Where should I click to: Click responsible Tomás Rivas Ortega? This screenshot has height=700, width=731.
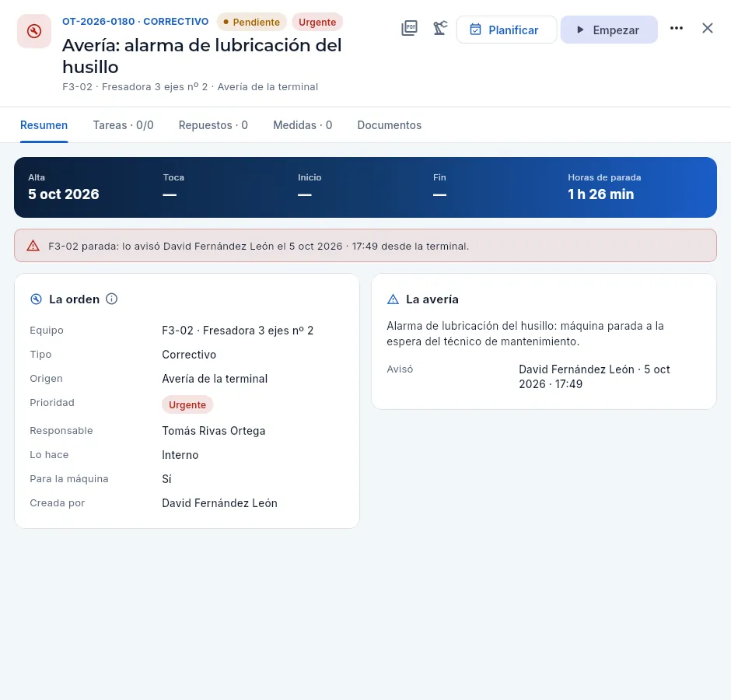pos(214,431)
